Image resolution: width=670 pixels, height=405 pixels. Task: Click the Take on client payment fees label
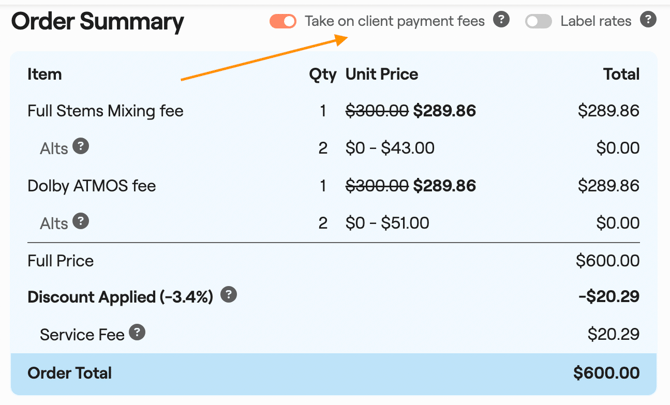click(x=394, y=21)
